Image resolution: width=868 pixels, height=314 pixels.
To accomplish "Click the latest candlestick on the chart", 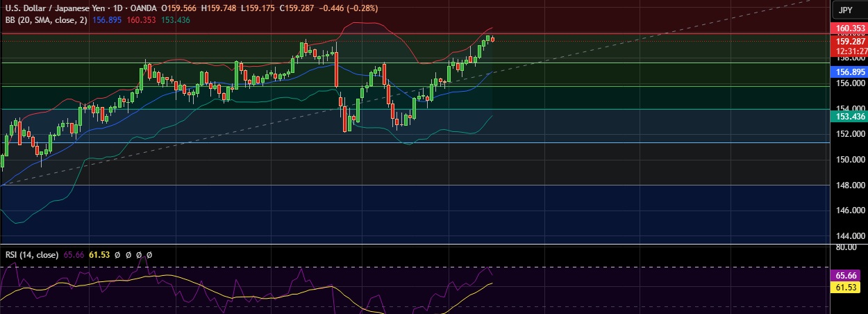I will (492, 39).
